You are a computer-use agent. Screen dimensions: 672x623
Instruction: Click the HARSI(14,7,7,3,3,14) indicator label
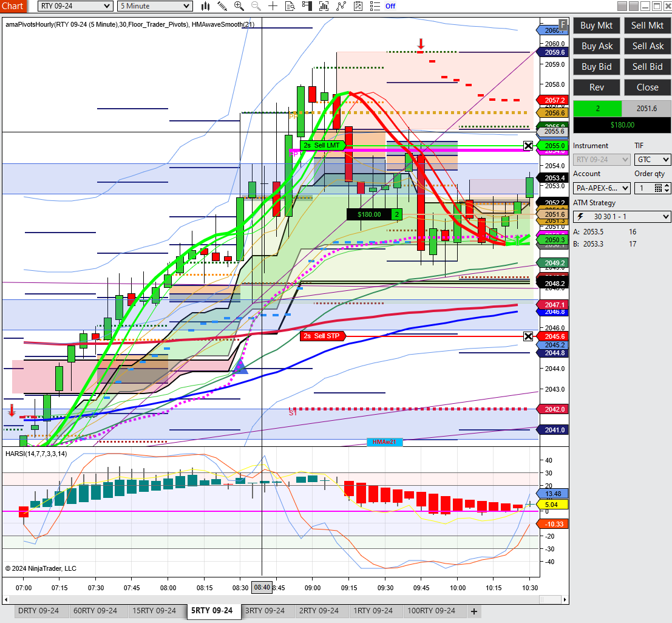point(36,454)
